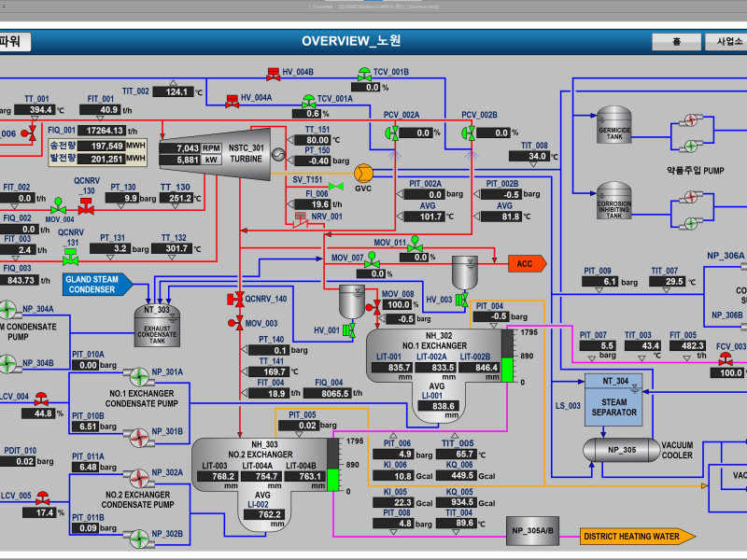Click the NH_303 exchanger level bar
The image size is (747, 560).
(333, 465)
